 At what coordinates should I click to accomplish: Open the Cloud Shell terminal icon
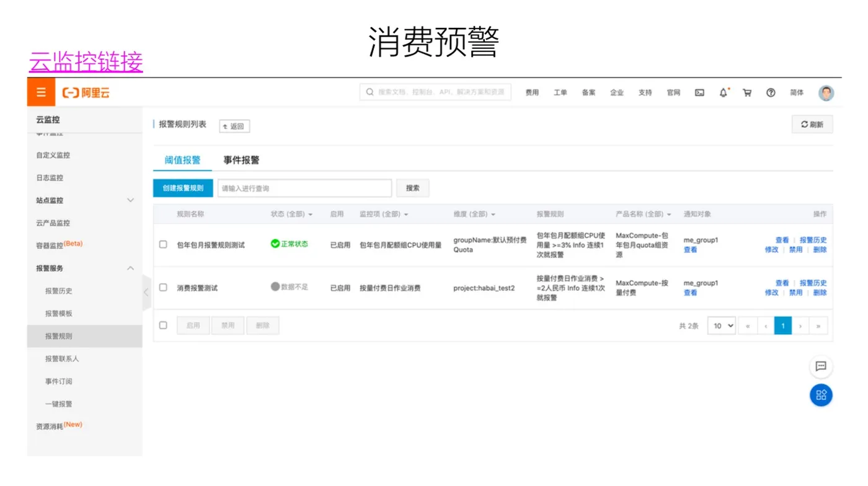click(699, 92)
